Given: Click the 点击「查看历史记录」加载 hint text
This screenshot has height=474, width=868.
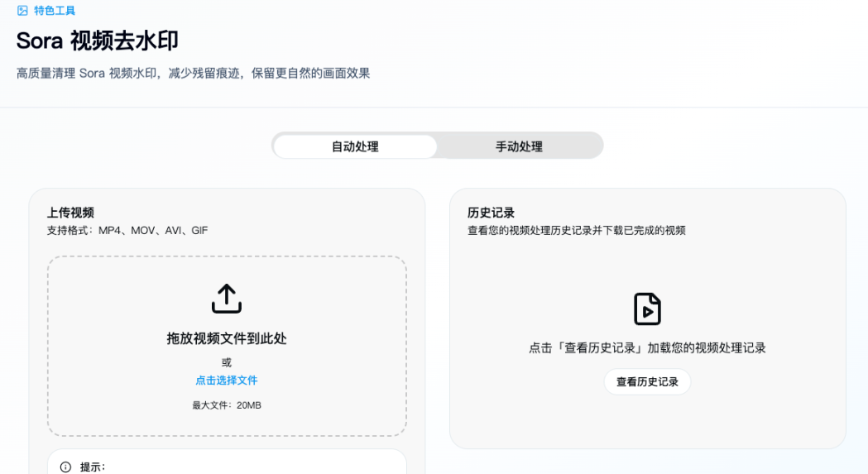Looking at the screenshot, I should tap(647, 348).
